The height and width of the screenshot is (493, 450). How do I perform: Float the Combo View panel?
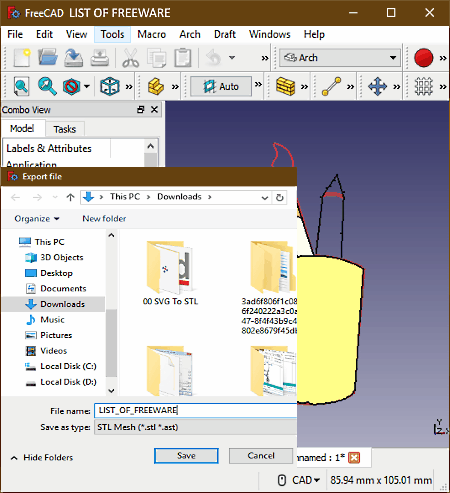coord(141,109)
